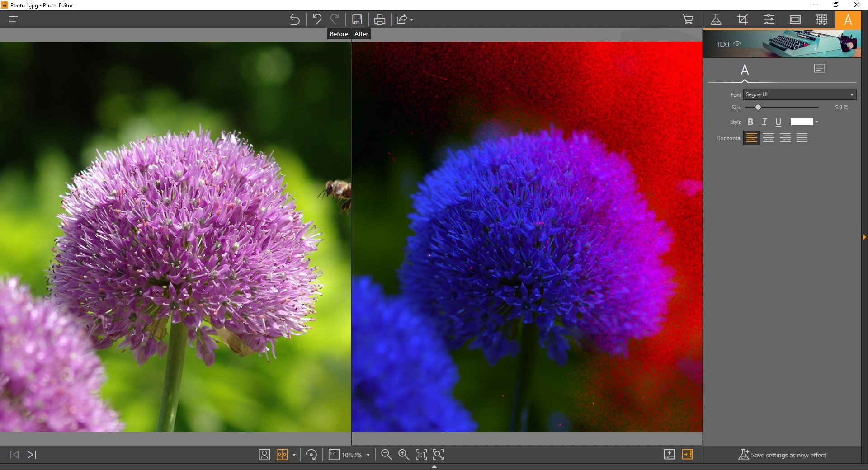Align text to the left
The width and height of the screenshot is (868, 470).
[751, 138]
